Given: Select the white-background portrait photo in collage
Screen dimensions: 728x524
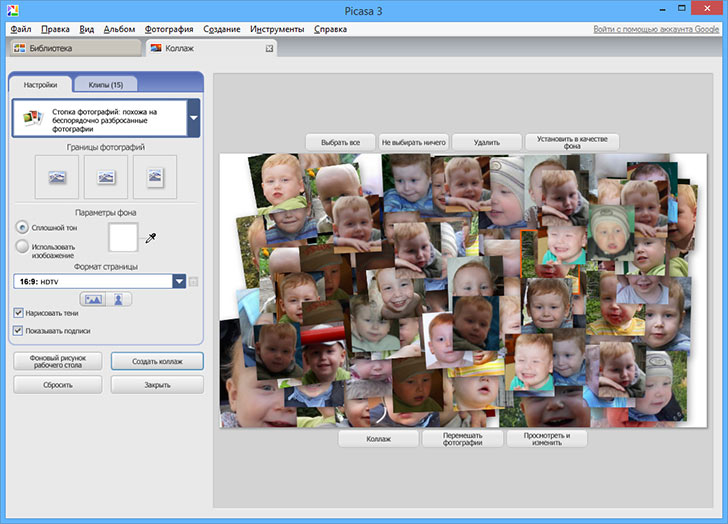Looking at the screenshot, I should coord(439,339).
